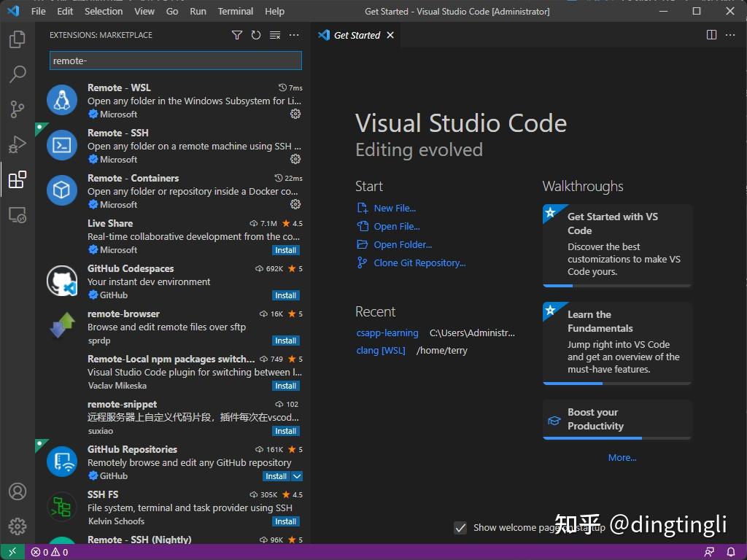Viewport: 747px width, 560px height.
Task: Click the Open File... link
Action: pyautogui.click(x=396, y=226)
